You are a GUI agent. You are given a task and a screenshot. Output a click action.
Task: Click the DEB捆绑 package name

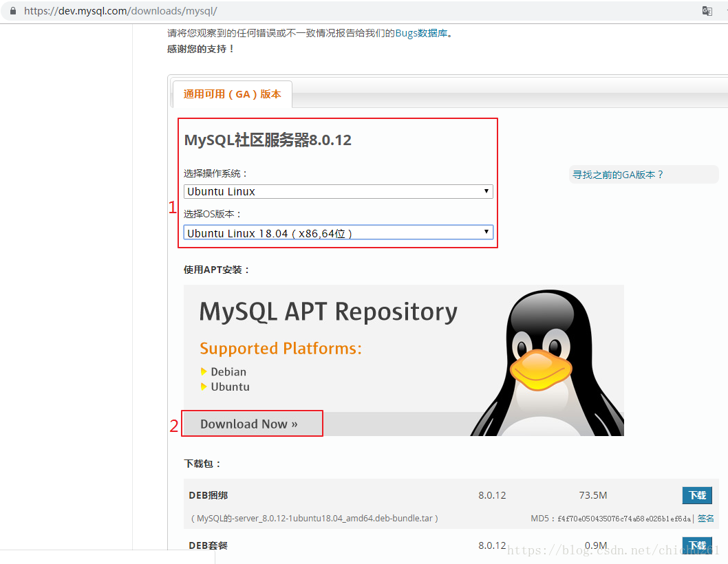[x=208, y=495]
